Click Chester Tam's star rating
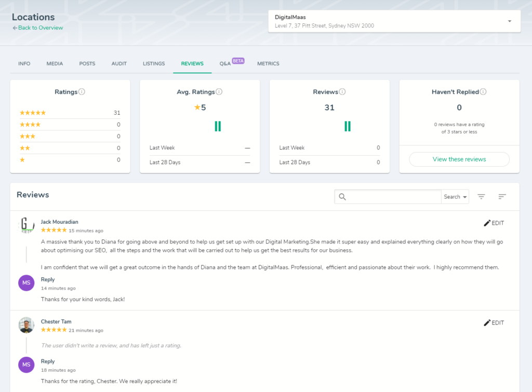The height and width of the screenshot is (392, 532). pos(54,330)
